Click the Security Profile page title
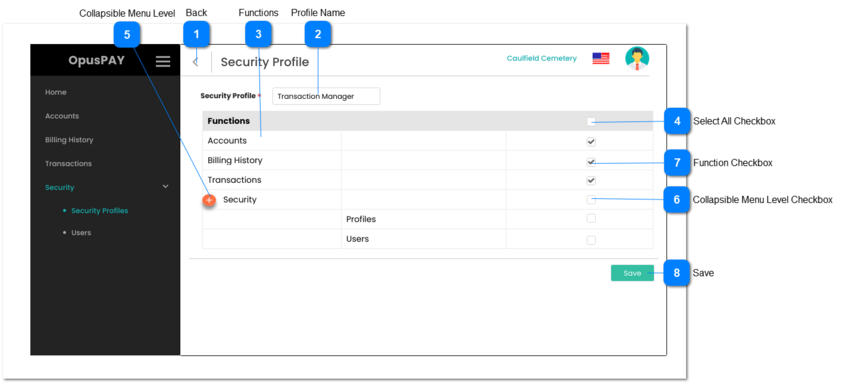The height and width of the screenshot is (384, 842). coord(265,62)
